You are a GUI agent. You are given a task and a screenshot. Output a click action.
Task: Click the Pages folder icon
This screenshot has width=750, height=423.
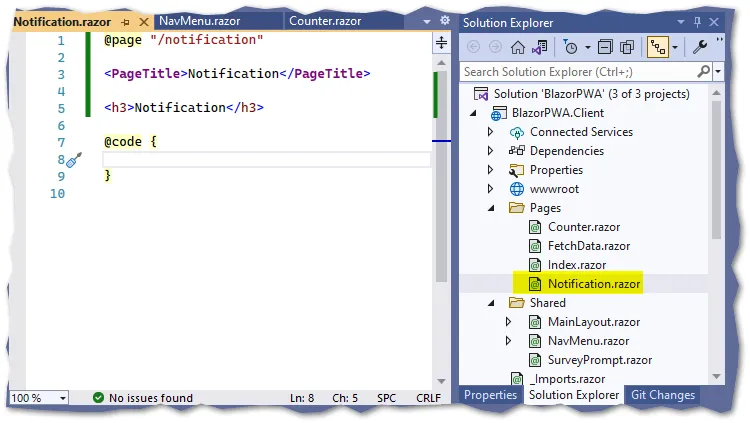(x=517, y=208)
